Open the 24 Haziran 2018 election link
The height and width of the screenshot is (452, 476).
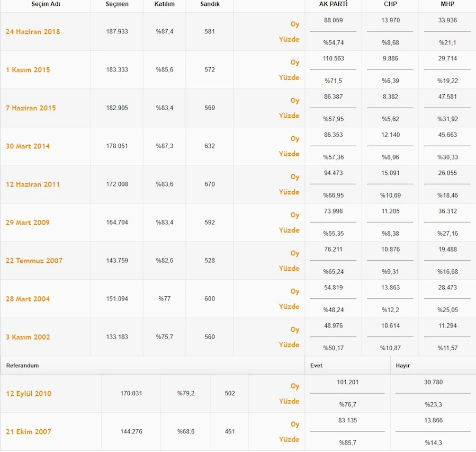(33, 32)
